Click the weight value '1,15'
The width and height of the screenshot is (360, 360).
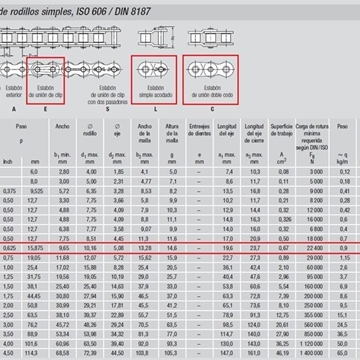pyautogui.click(x=345, y=258)
